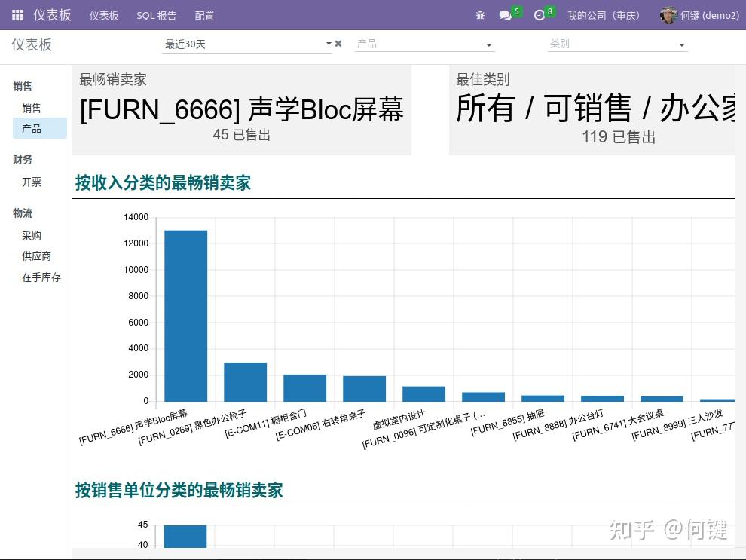Switch to 开票 under 财务 section
Viewport: 746px width, 560px height.
tap(32, 182)
